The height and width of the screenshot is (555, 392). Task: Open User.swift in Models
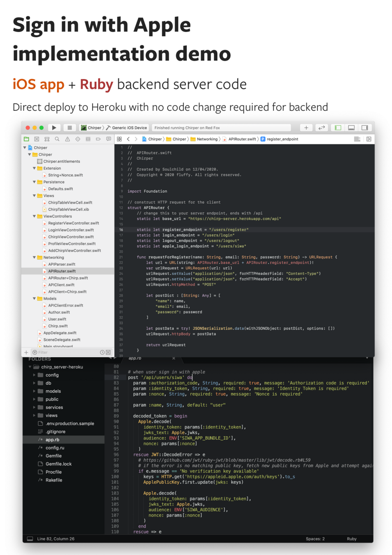pos(54,319)
